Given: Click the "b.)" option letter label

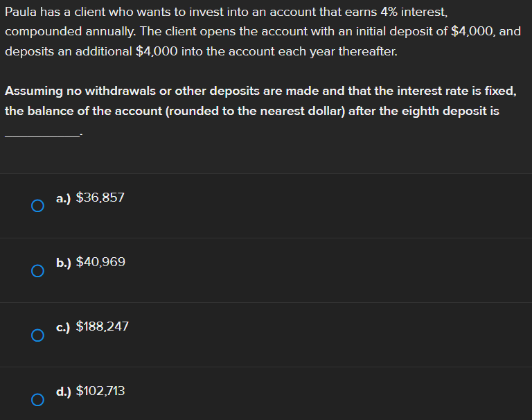Looking at the screenshot, I should pyautogui.click(x=64, y=263).
